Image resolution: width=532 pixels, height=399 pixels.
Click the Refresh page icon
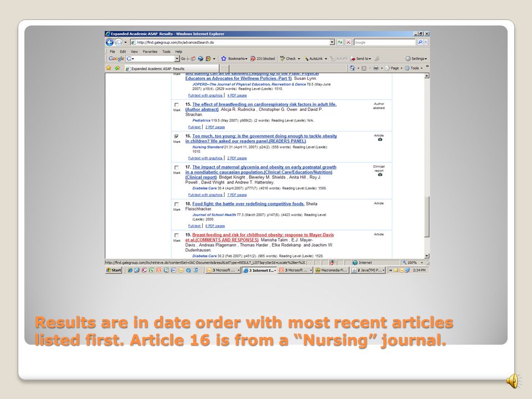(340, 42)
